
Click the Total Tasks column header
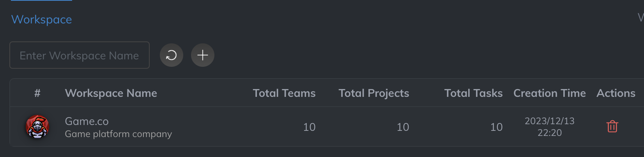[473, 93]
